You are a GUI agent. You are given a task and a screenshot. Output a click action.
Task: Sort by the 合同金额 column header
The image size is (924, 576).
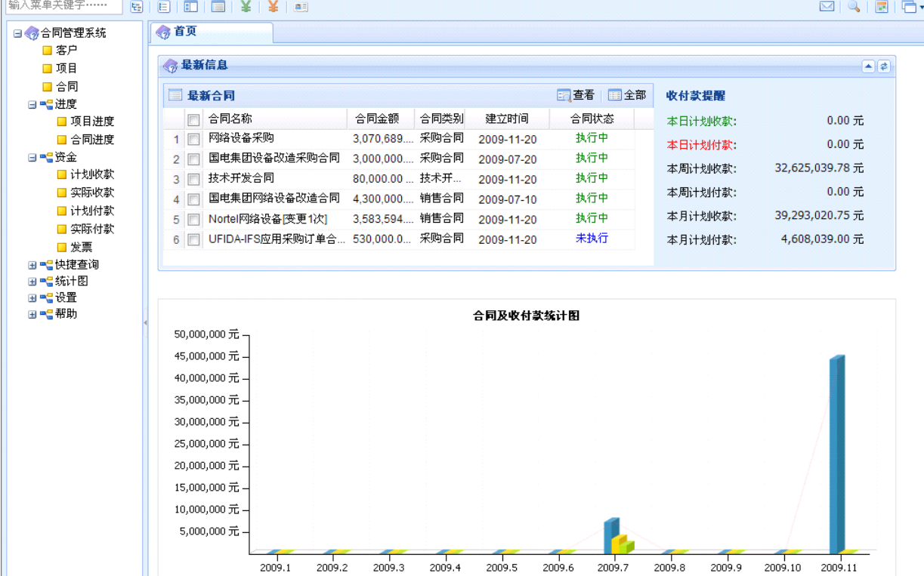381,119
